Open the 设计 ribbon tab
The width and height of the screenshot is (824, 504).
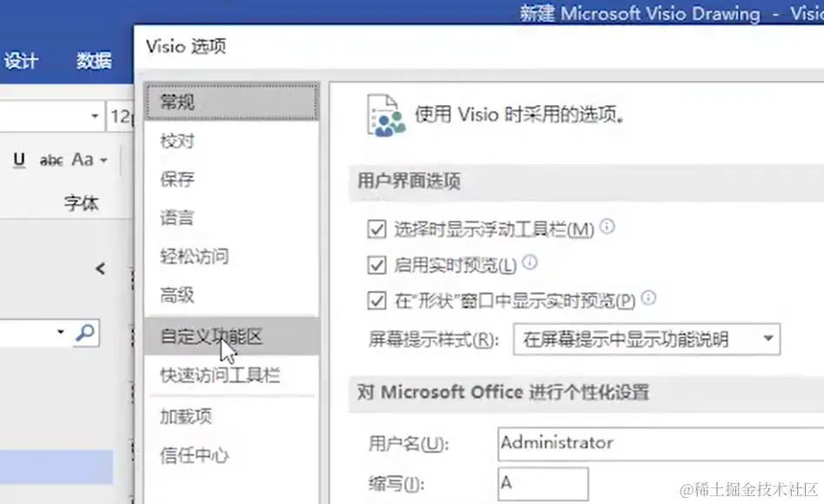pyautogui.click(x=22, y=61)
